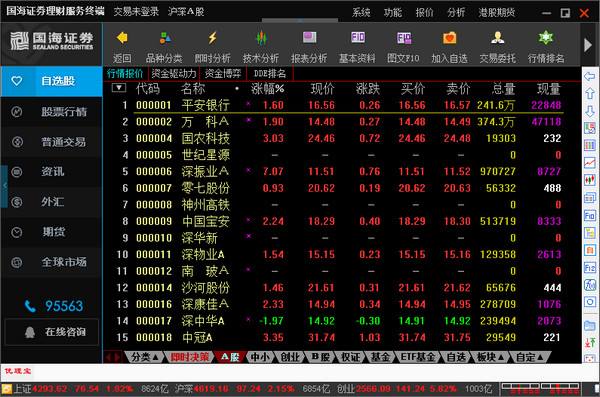The image size is (600, 397).
Task: Open 交易委托 person icon
Action: pyautogui.click(x=497, y=38)
